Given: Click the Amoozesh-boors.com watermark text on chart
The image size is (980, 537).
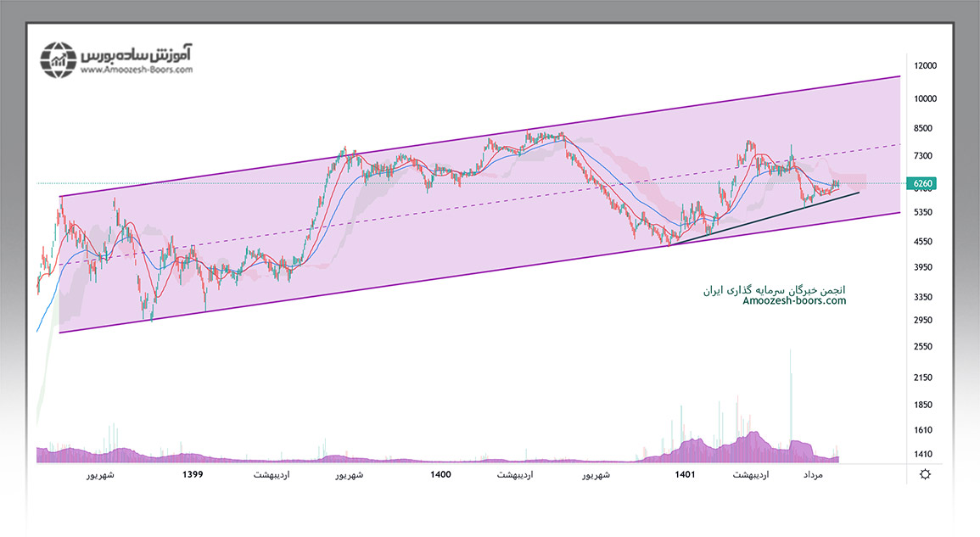Looking at the screenshot, I should pyautogui.click(x=794, y=301).
